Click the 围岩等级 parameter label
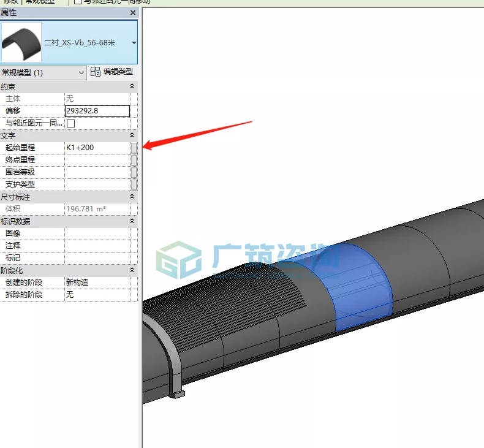Screen dimensions: 484x448 pos(20,172)
